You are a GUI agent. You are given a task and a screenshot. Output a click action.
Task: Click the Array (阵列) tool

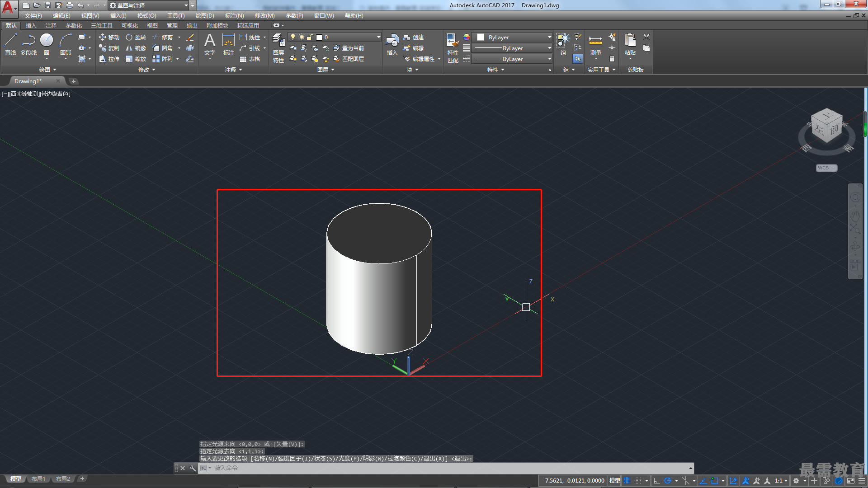[x=162, y=59]
